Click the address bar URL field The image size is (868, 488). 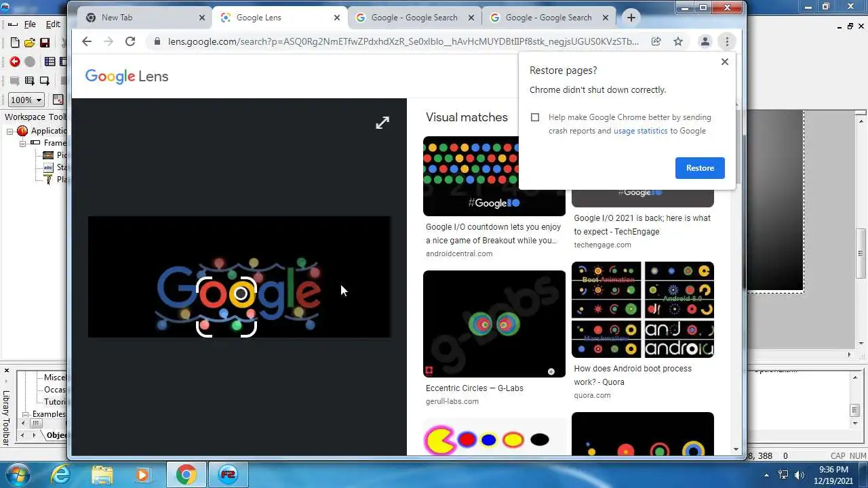point(403,41)
